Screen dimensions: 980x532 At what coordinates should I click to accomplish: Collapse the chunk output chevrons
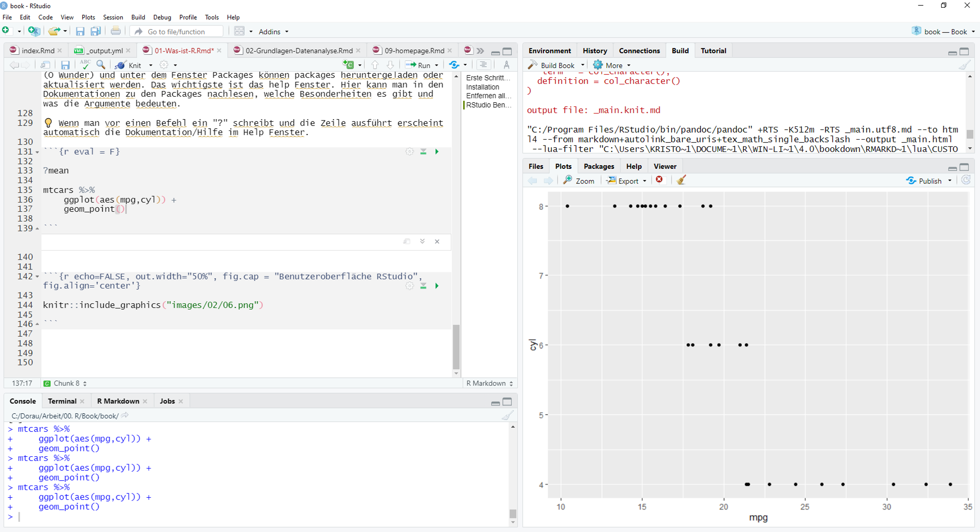click(x=422, y=241)
